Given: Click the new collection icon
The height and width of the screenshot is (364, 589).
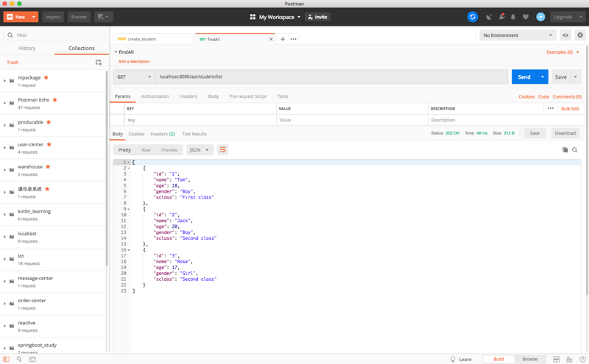Looking at the screenshot, I should (99, 63).
